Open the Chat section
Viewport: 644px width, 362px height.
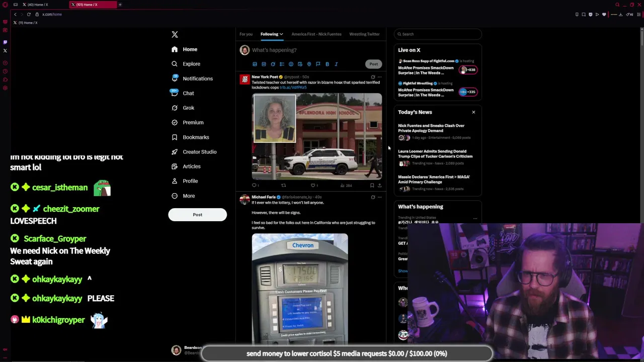[183, 93]
